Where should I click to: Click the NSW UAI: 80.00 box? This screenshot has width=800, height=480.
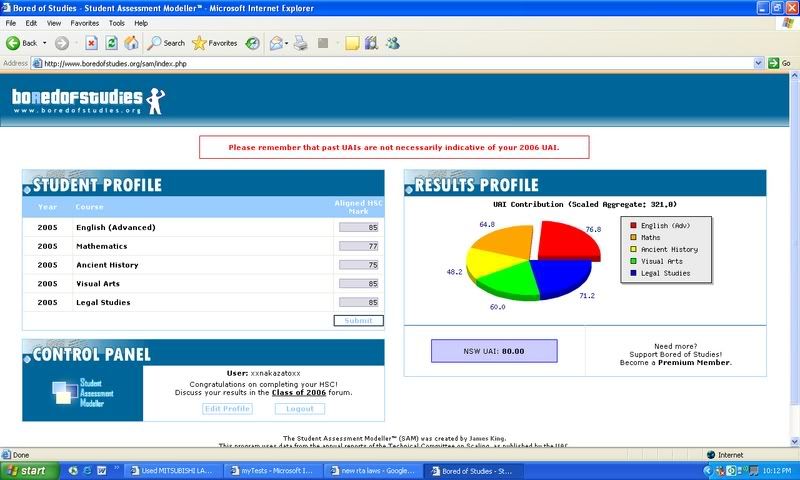click(x=494, y=351)
